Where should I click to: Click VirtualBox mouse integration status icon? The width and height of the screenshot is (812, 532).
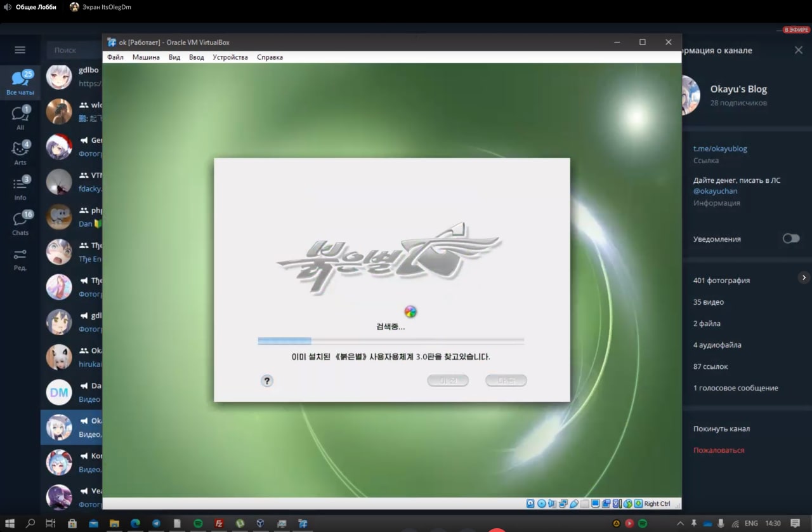click(628, 503)
